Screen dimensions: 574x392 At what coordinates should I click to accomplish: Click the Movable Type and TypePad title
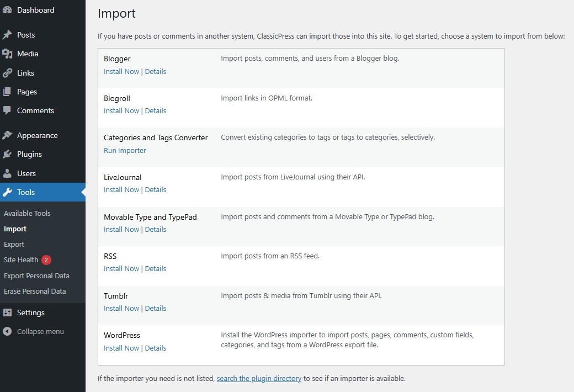pyautogui.click(x=150, y=217)
